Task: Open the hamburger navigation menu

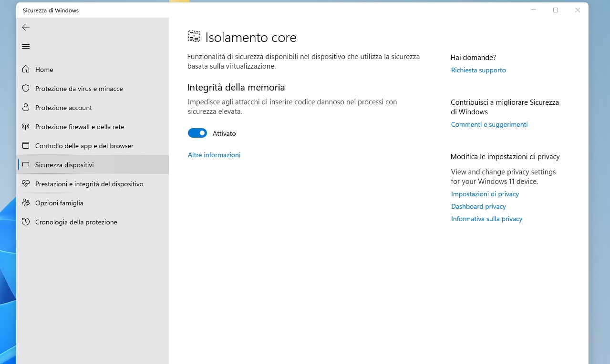Action: click(26, 47)
